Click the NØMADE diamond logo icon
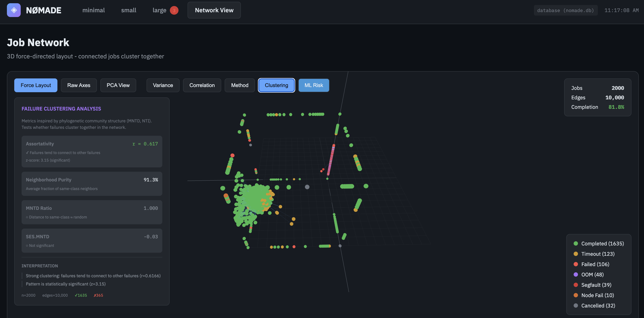This screenshot has height=318, width=644. point(14,10)
